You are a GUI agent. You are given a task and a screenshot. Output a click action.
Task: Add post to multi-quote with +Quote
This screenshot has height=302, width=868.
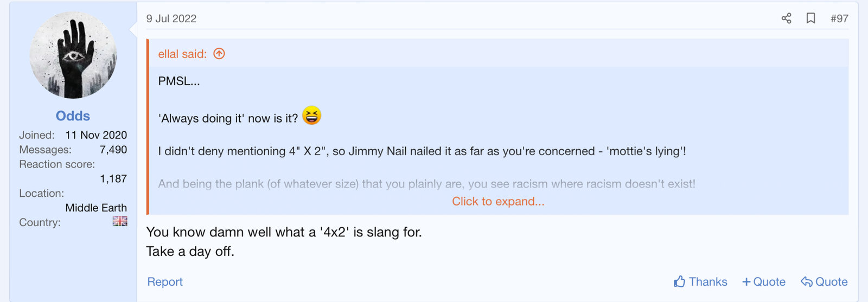coord(764,282)
